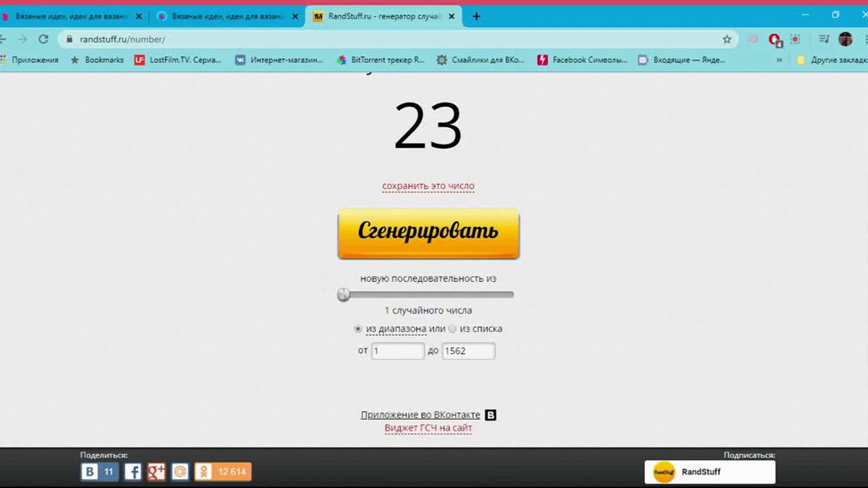Click the 'до 1562' input field
The width and height of the screenshot is (868, 488).
(468, 351)
